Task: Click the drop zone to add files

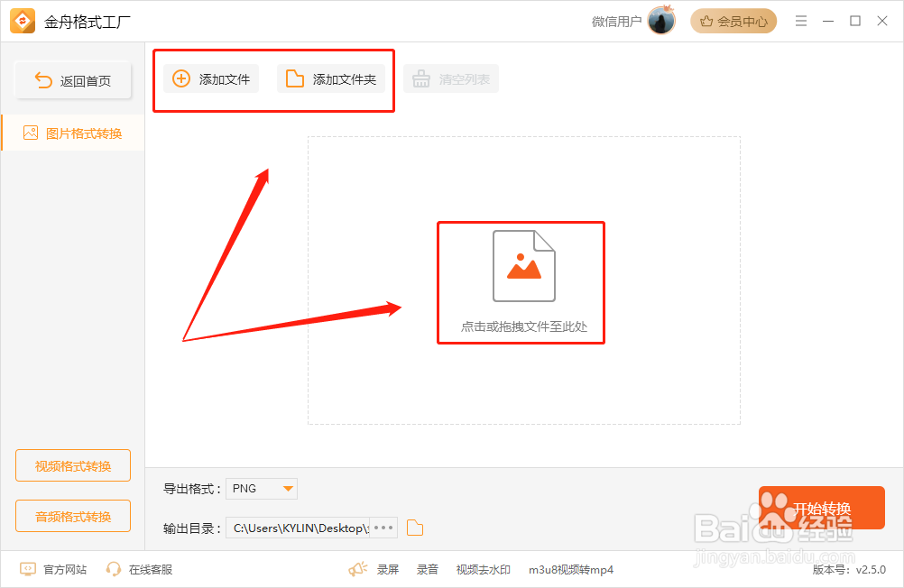Action: pyautogui.click(x=521, y=282)
